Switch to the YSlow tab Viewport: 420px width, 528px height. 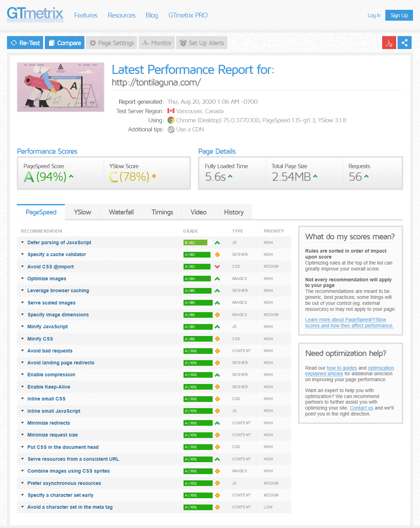point(82,212)
